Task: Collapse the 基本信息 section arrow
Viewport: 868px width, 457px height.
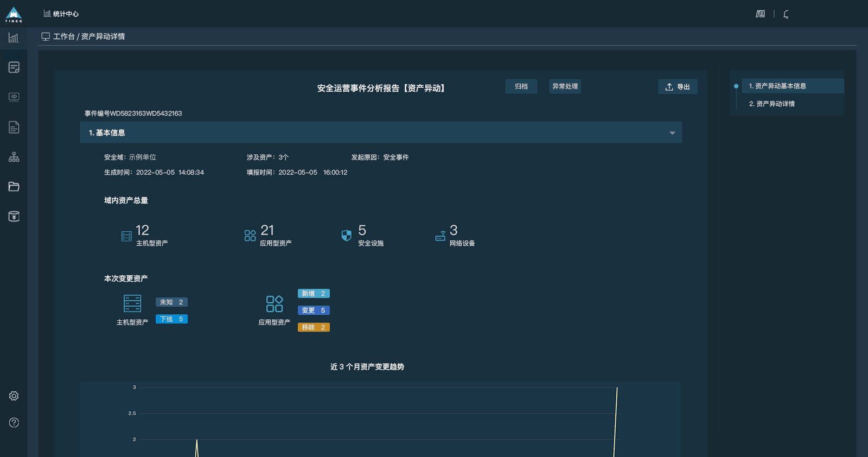Action: point(672,133)
